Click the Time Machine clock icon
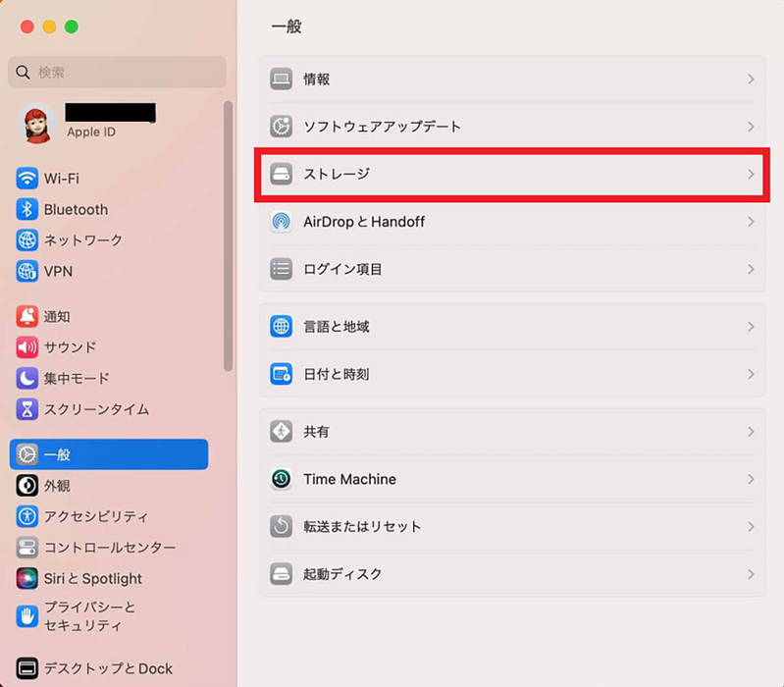Image resolution: width=784 pixels, height=687 pixels. (281, 479)
